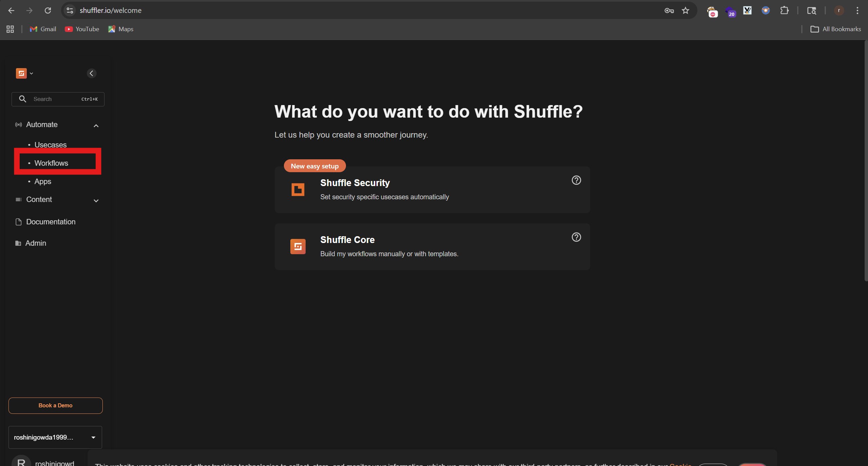Open the Chrome Extensions puzzle icon
The image size is (868, 466).
coord(784,11)
